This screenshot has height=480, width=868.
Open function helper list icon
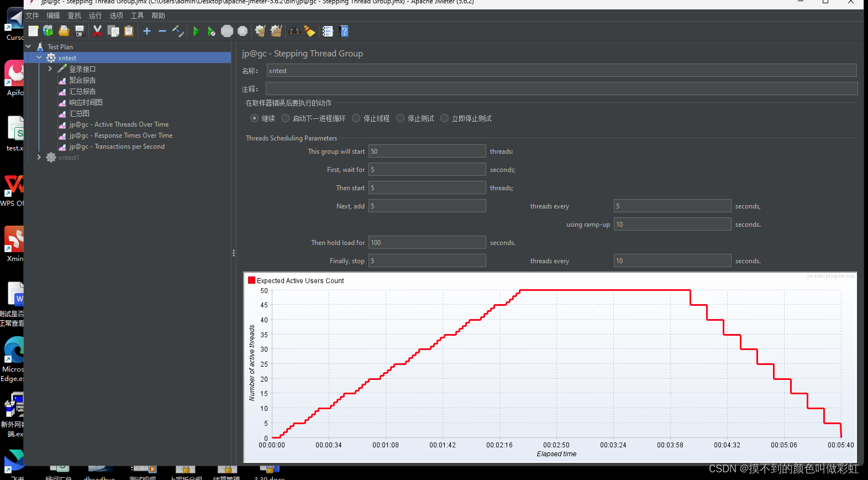tap(328, 31)
